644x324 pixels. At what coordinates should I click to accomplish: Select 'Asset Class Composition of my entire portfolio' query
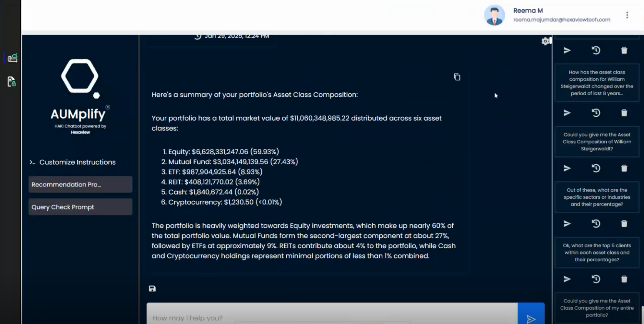[x=597, y=308]
